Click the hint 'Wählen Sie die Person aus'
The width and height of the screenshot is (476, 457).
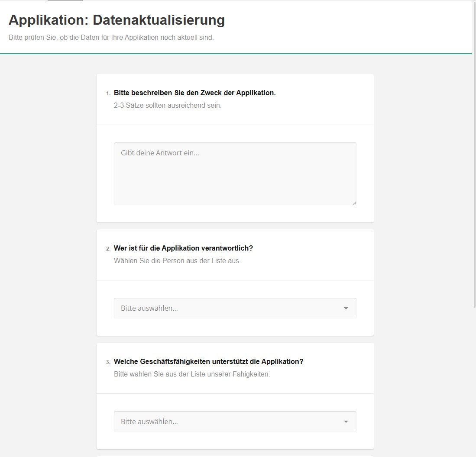pyautogui.click(x=177, y=261)
